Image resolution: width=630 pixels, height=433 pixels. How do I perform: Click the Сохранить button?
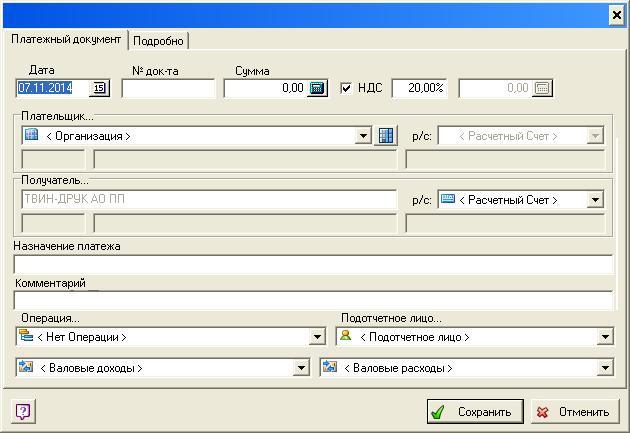coord(474,411)
